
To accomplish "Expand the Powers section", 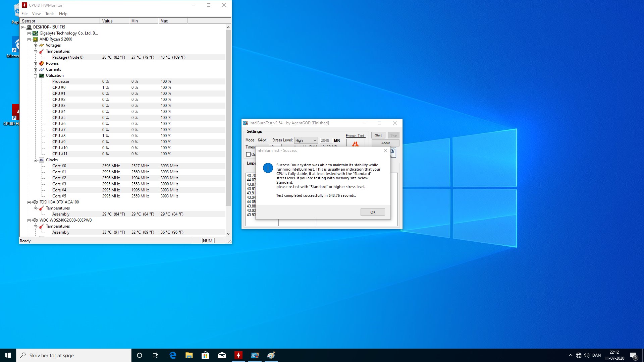I will (x=36, y=64).
